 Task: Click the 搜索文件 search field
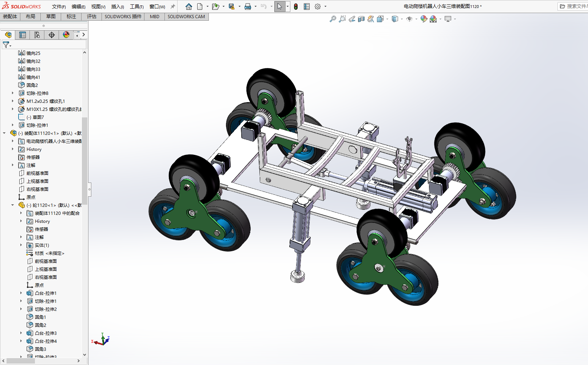573,7
